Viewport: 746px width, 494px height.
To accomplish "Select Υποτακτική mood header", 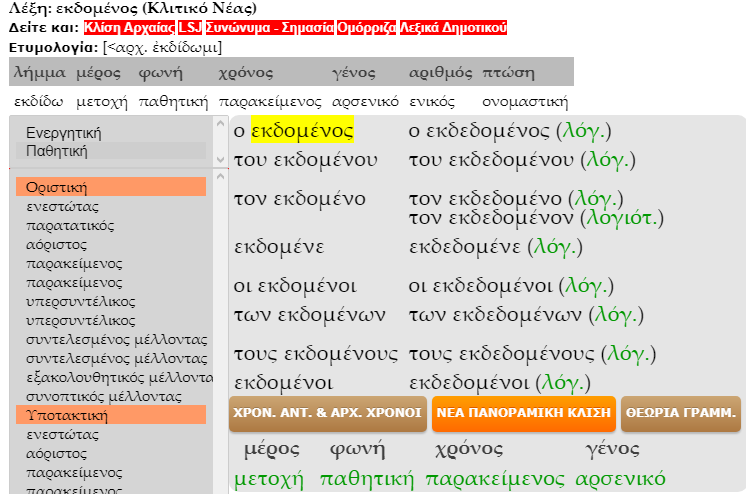I will 111,415.
